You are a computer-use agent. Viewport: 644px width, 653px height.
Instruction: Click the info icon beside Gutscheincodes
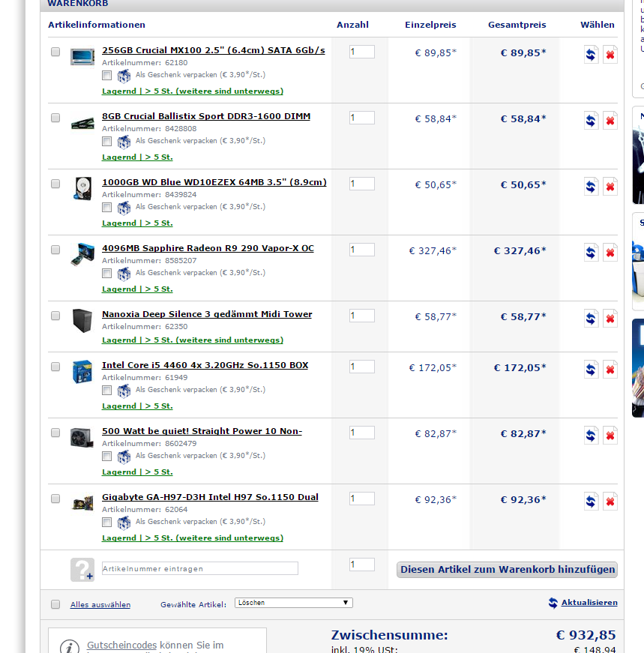70,646
